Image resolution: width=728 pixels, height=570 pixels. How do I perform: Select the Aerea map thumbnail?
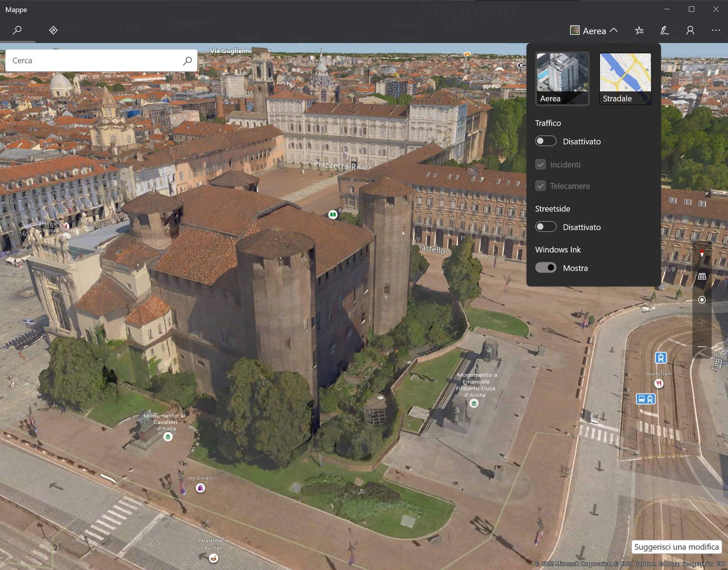point(562,79)
